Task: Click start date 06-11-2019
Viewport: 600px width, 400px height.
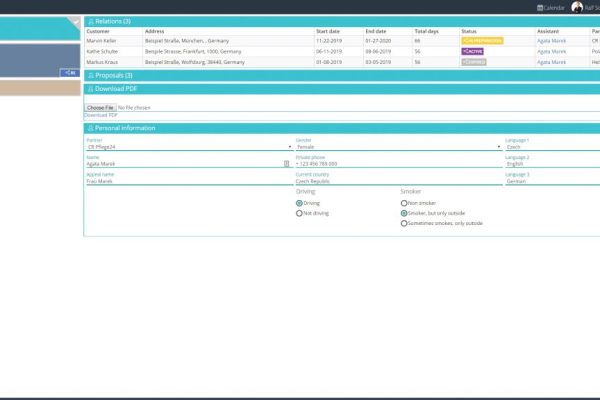Action: [329, 51]
